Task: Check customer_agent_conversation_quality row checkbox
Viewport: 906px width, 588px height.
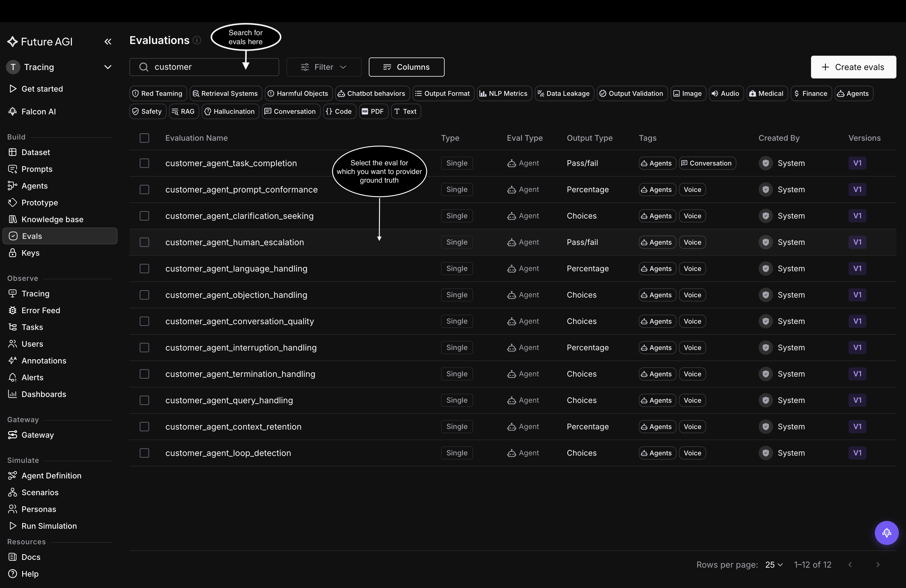Action: (x=144, y=321)
